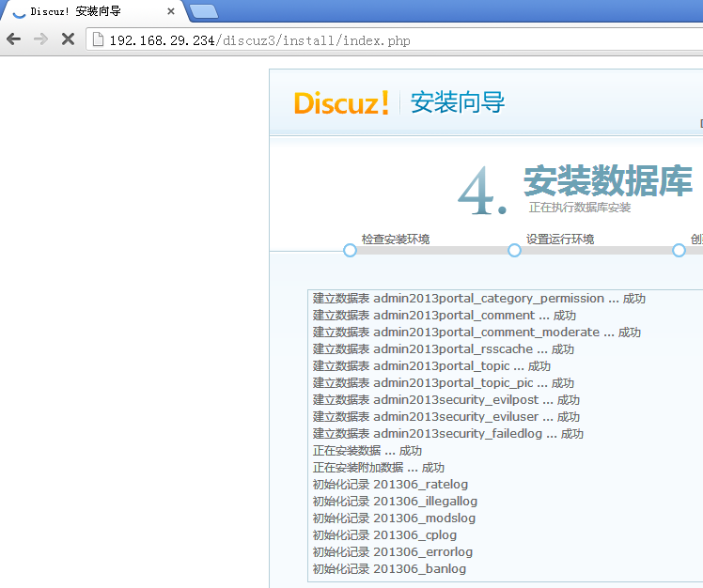Viewport: 703px width, 588px height.
Task: Click the page icon in address bar
Action: pyautogui.click(x=98, y=39)
